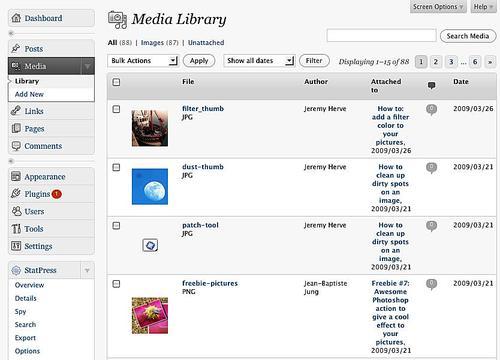
Task: Go to page 2 of media
Action: pos(436,62)
